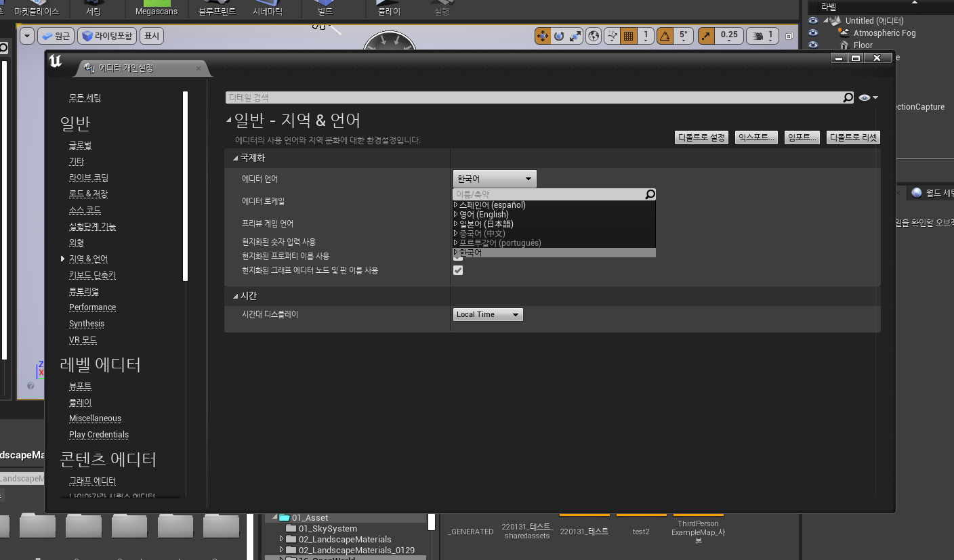The height and width of the screenshot is (560, 954).
Task: Click the 임포트... button
Action: coord(802,137)
